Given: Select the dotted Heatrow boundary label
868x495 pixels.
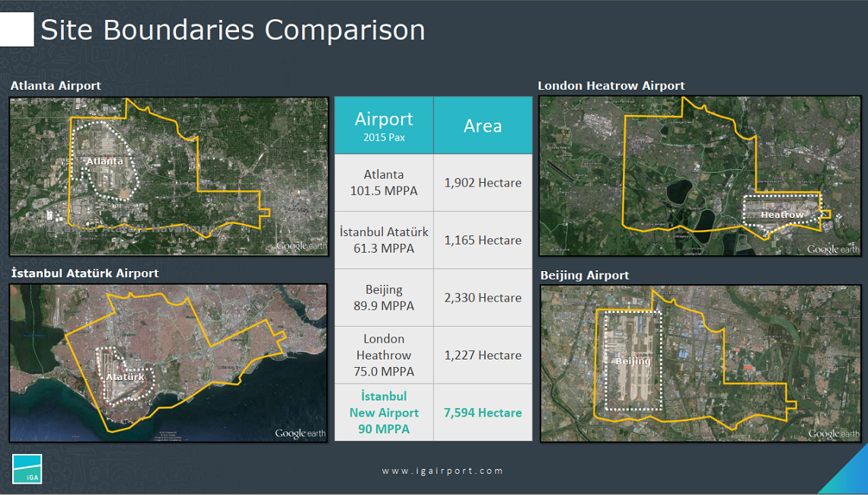Looking at the screenshot, I should point(782,215).
